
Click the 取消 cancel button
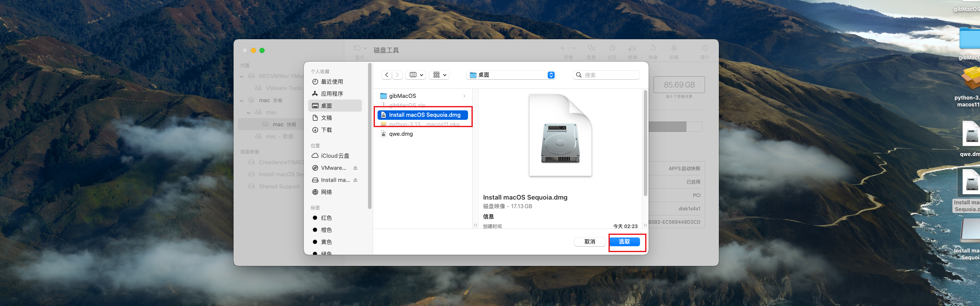pyautogui.click(x=590, y=242)
